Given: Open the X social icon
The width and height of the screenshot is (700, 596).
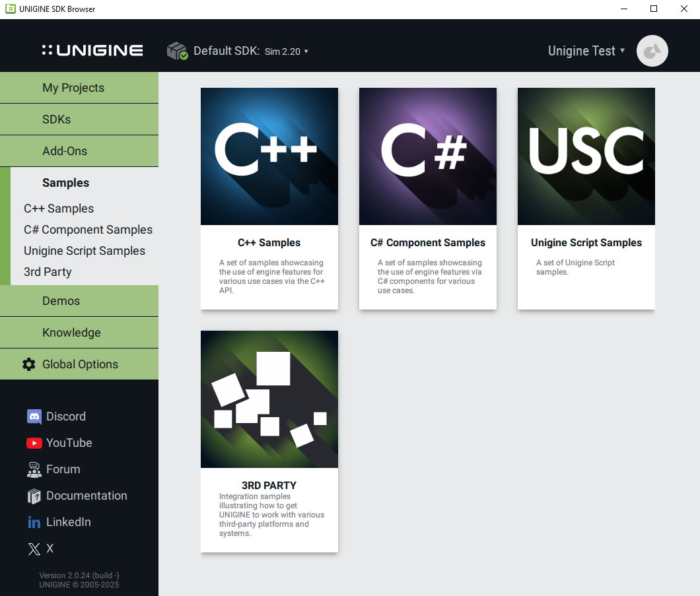Looking at the screenshot, I should pos(34,548).
